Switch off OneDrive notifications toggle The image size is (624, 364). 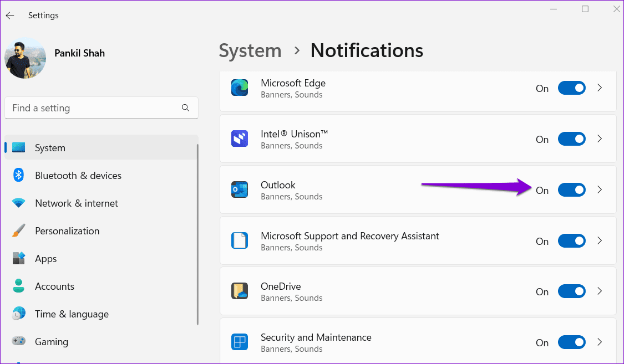pyautogui.click(x=571, y=291)
